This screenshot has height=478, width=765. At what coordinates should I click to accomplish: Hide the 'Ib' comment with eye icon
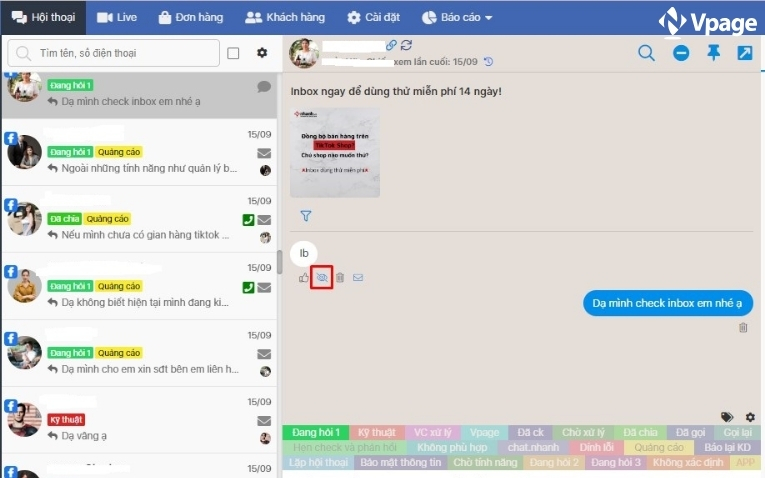point(322,278)
